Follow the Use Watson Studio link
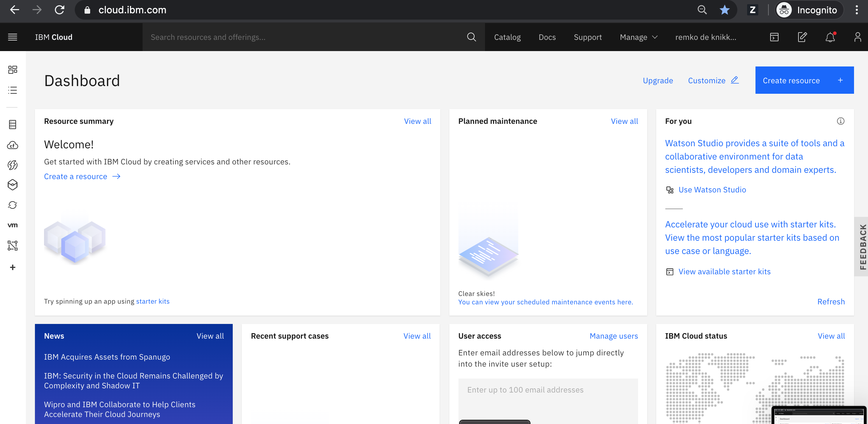Viewport: 868px width, 424px height. [712, 190]
